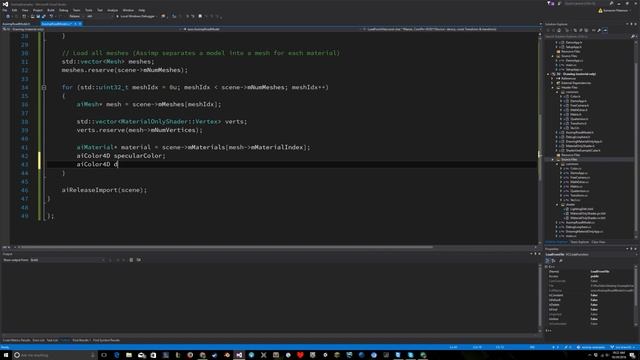Open the Find Symbol Results tab
The image size is (640, 360).
click(106, 340)
